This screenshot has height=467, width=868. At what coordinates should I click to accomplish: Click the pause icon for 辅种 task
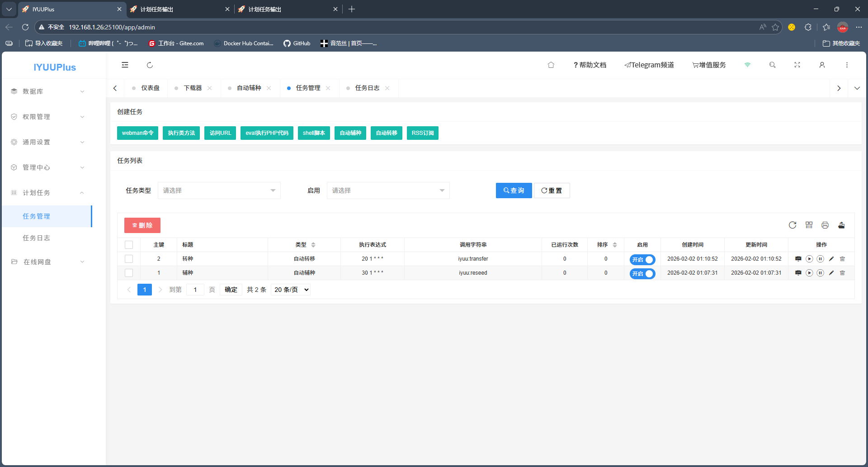820,273
